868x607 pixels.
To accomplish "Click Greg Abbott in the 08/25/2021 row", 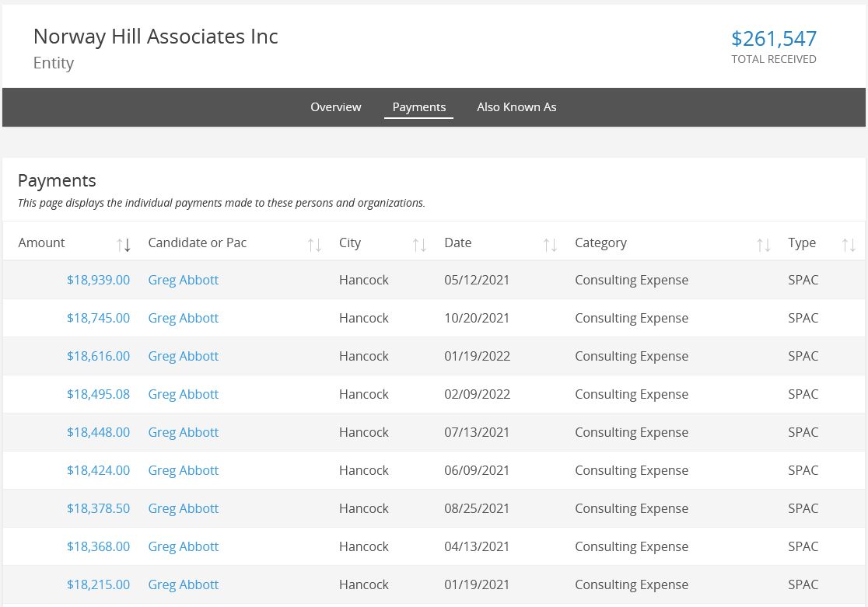I will [x=184, y=508].
